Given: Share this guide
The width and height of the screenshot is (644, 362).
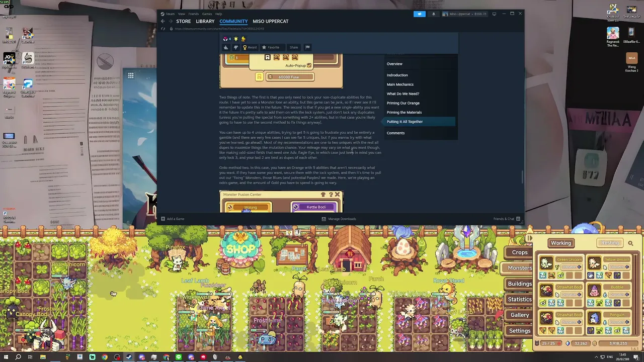Looking at the screenshot, I should point(294,47).
